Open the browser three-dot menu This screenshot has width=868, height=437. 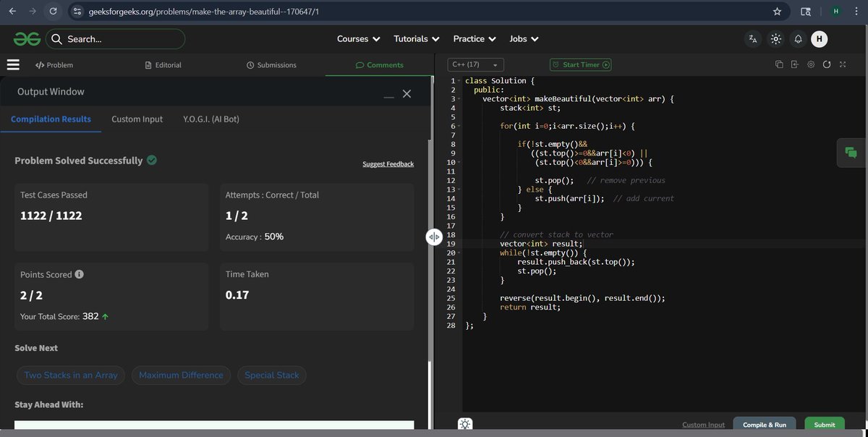click(855, 12)
